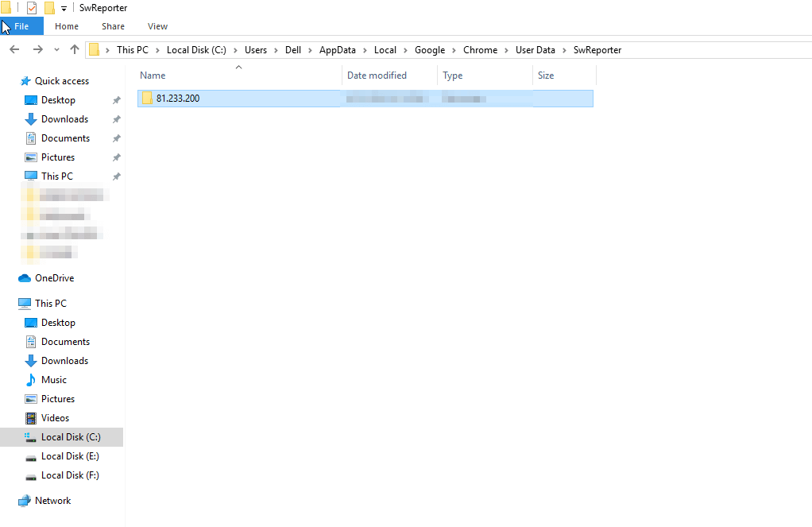Click the Up arrow to go to User Data
The height and width of the screenshot is (527, 812).
pyautogui.click(x=74, y=49)
